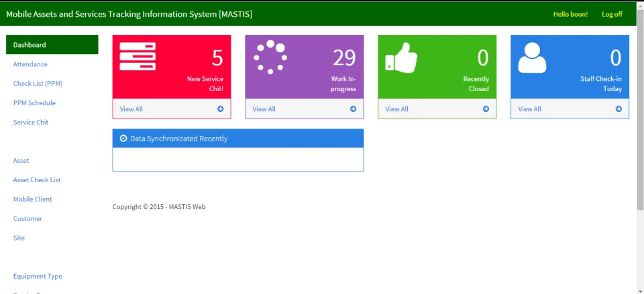Click the Recently Closed thumbs-up icon

pos(401,58)
